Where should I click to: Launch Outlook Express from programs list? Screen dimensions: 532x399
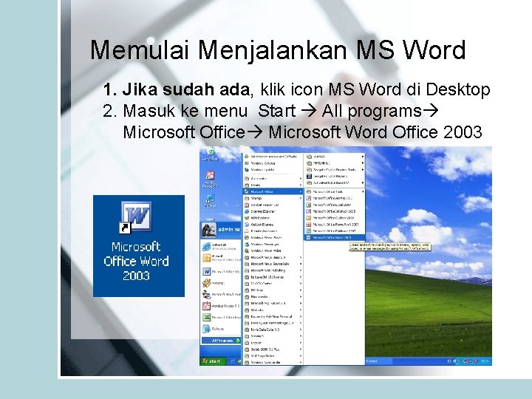tap(273, 225)
